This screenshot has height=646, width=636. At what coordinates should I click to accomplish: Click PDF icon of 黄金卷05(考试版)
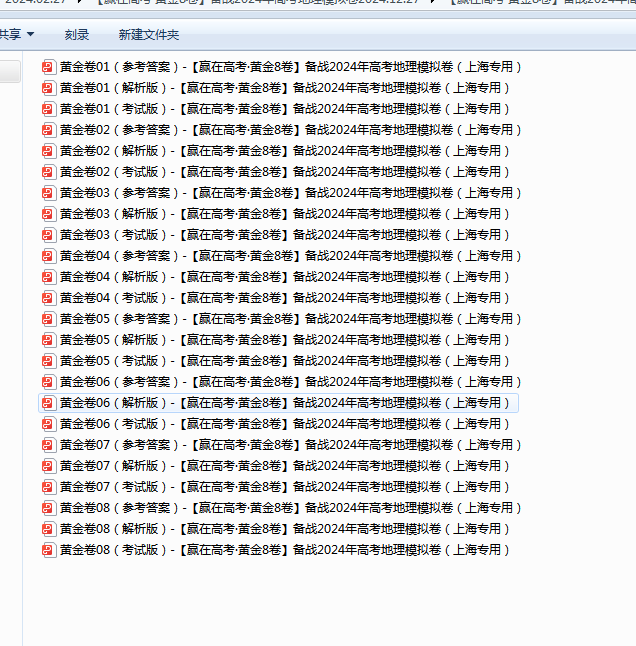coord(49,361)
